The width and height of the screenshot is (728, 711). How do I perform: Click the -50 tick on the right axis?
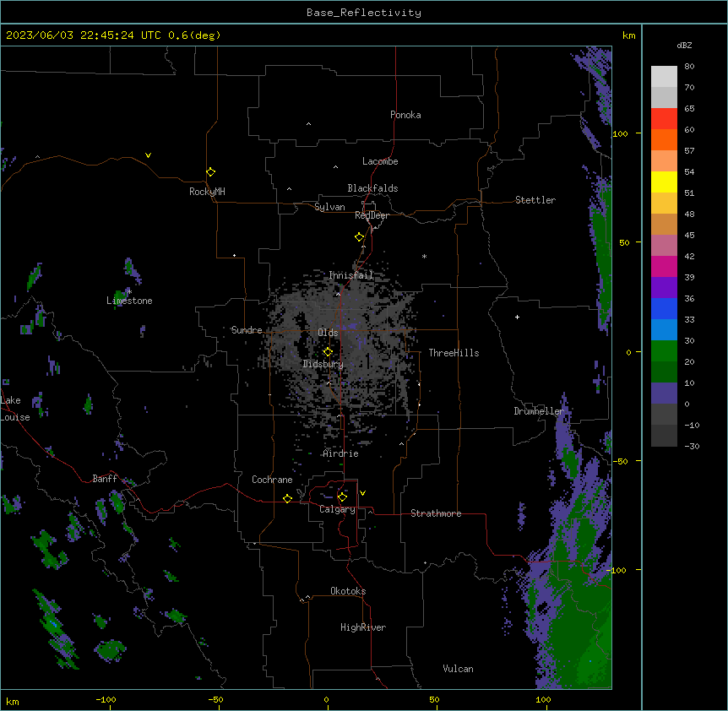click(620, 461)
